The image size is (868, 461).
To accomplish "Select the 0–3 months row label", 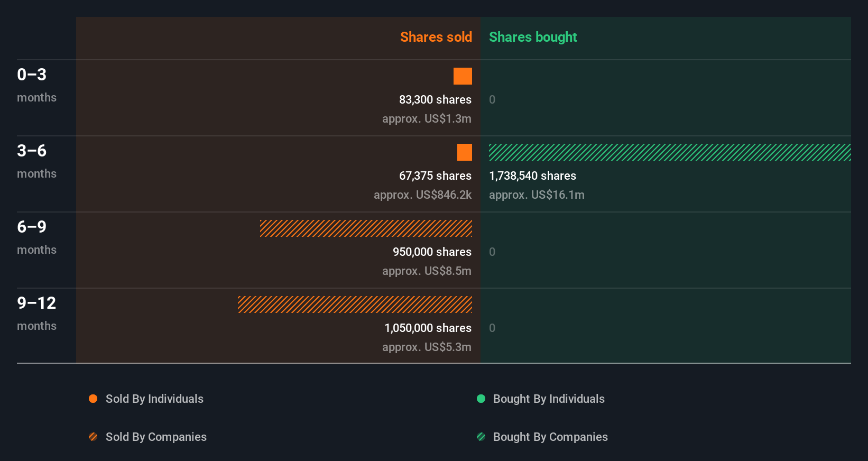I will pyautogui.click(x=36, y=85).
